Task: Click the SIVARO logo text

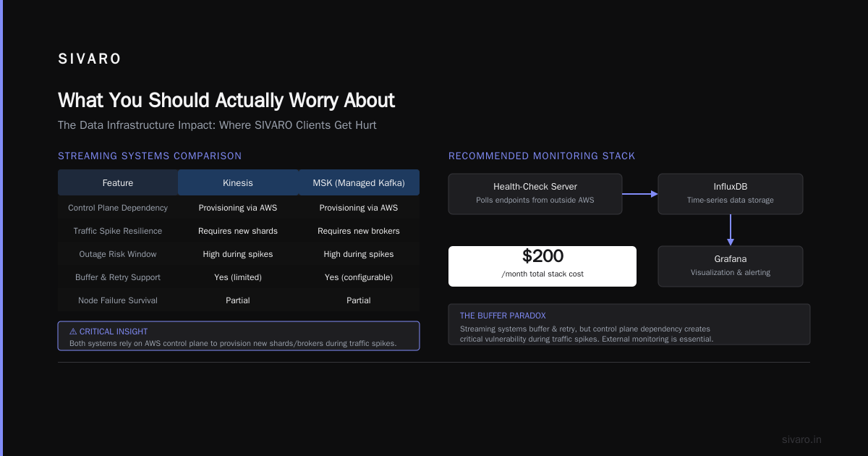Action: click(x=90, y=59)
